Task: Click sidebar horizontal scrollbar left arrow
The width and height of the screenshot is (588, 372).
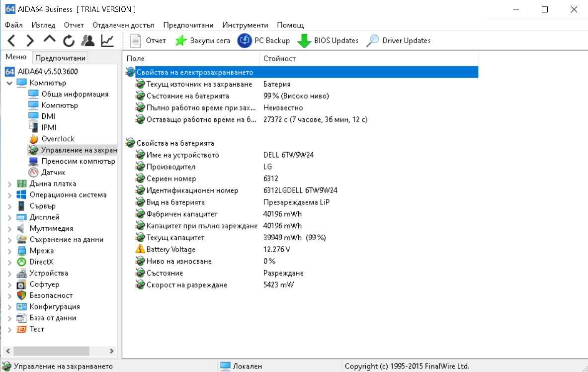Action: click(7, 351)
